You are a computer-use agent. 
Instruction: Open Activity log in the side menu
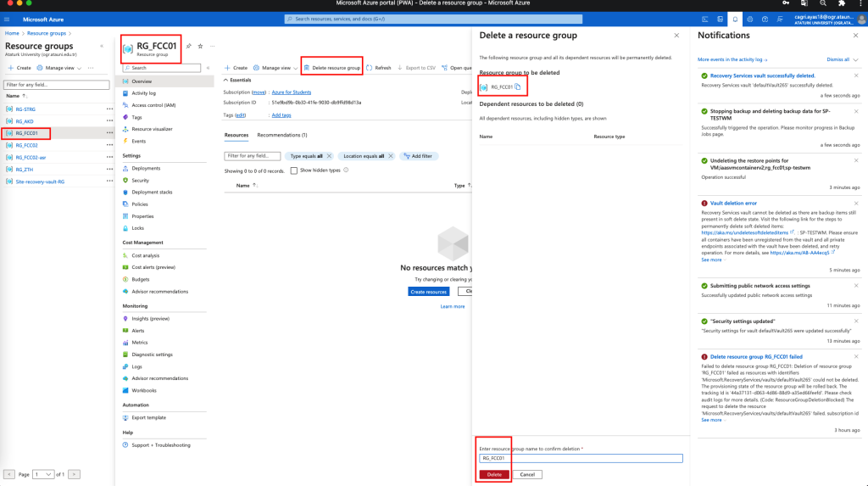point(143,93)
